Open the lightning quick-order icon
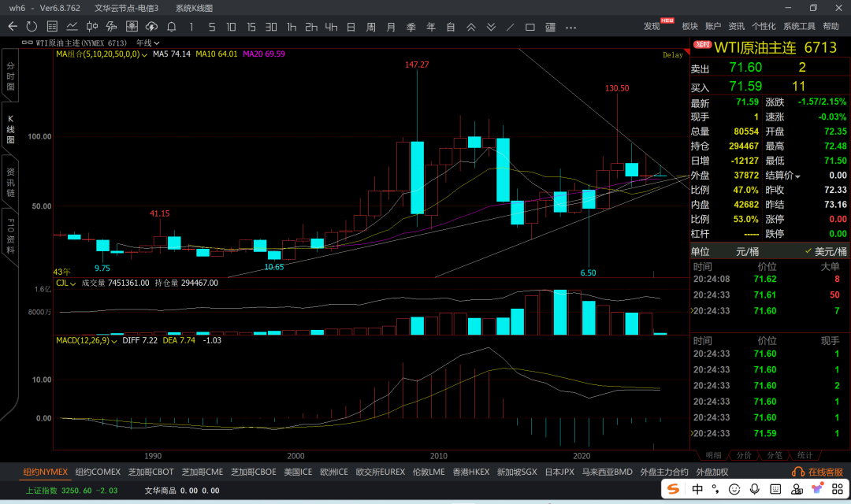The image size is (851, 504). 111,26
